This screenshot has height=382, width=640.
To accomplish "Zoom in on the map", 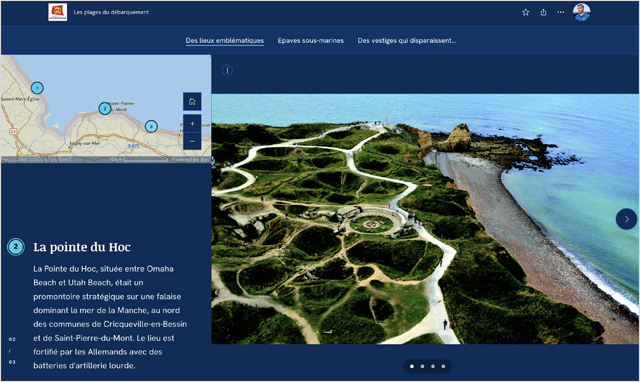I will tap(192, 123).
